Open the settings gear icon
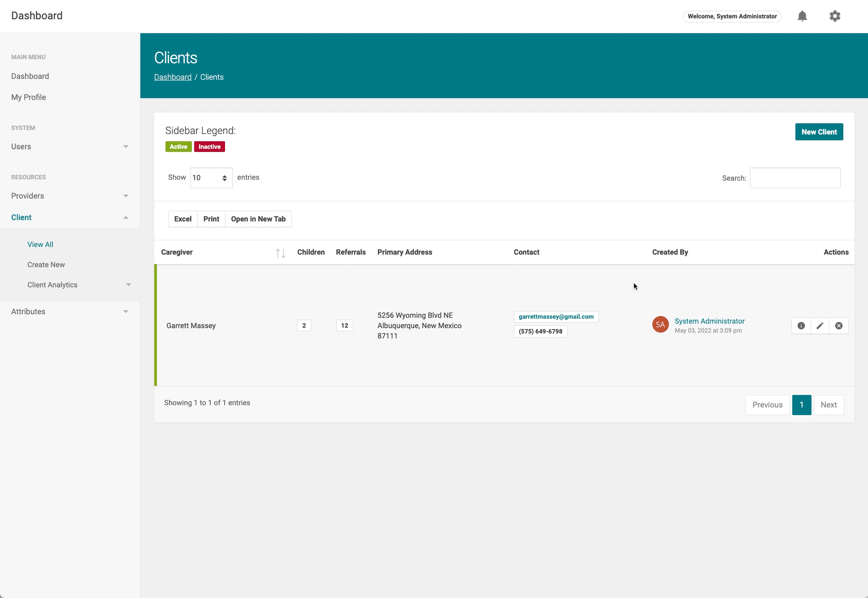This screenshot has height=598, width=868. coord(834,16)
